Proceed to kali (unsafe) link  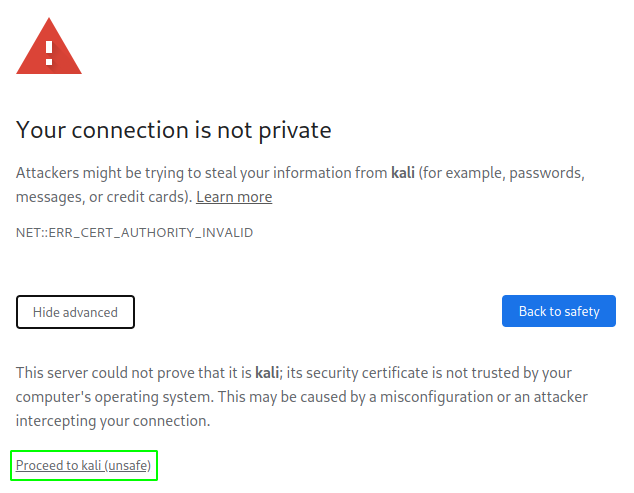point(83,465)
